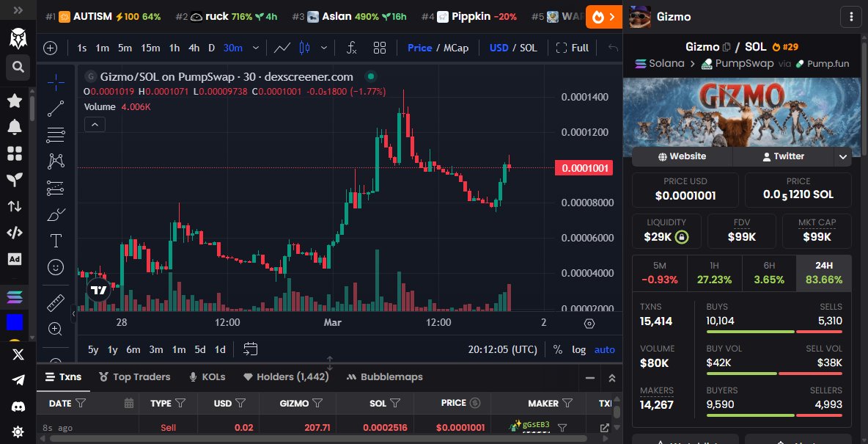Viewport: 868px width, 444px height.
Task: Switch to the Top Traders tab
Action: 134,377
